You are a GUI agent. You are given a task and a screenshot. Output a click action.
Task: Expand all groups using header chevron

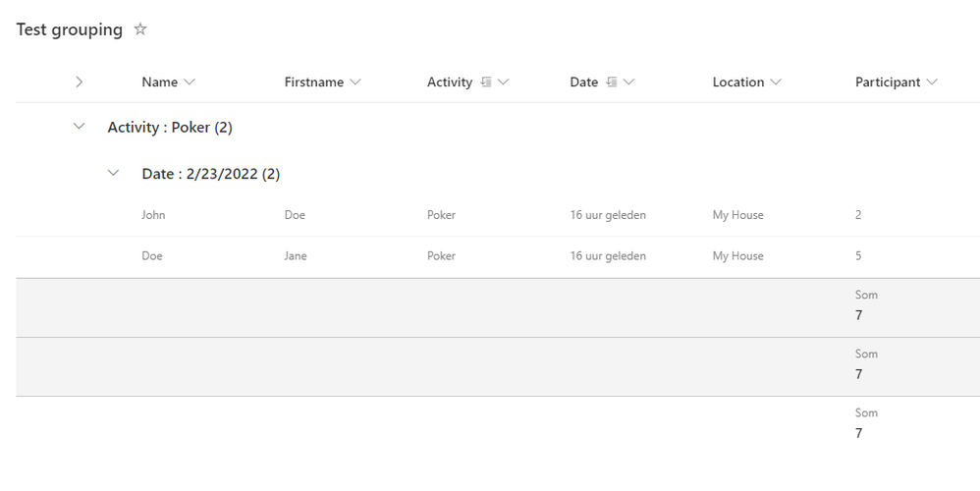coord(79,82)
